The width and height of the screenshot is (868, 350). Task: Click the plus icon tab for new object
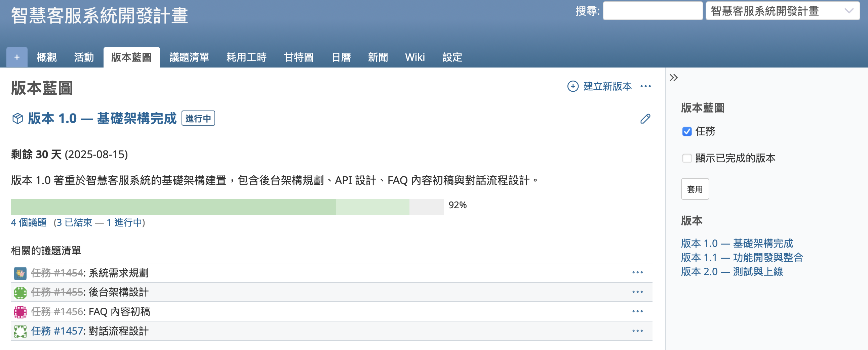tap(17, 57)
